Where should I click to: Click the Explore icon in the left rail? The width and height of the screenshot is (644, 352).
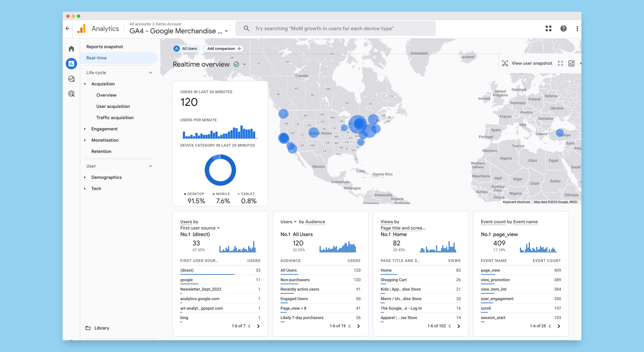72,79
